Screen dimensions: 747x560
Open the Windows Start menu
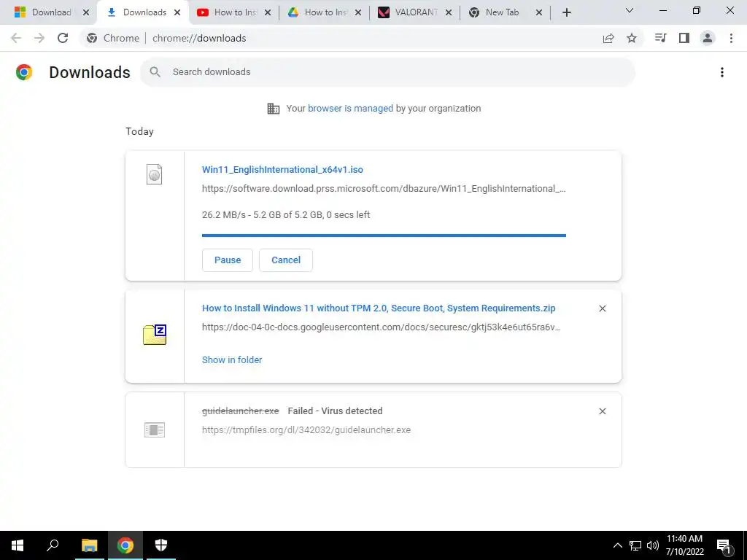[x=18, y=545]
